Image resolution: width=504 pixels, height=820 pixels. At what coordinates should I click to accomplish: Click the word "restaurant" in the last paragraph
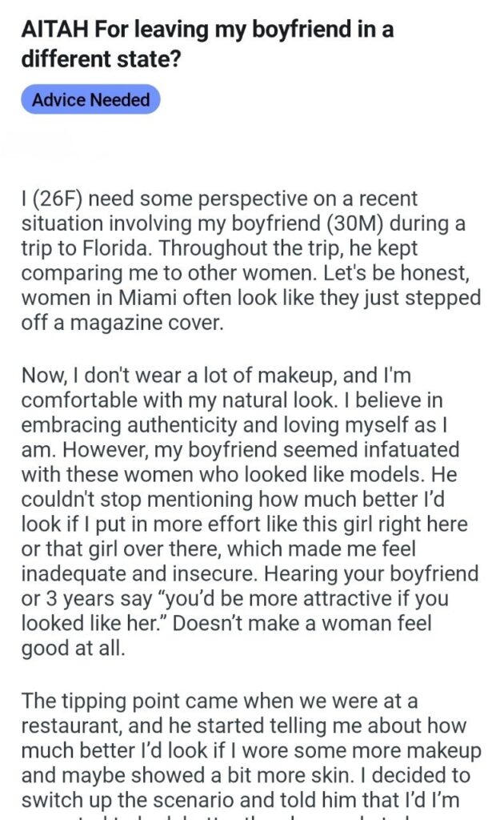pyautogui.click(x=69, y=726)
